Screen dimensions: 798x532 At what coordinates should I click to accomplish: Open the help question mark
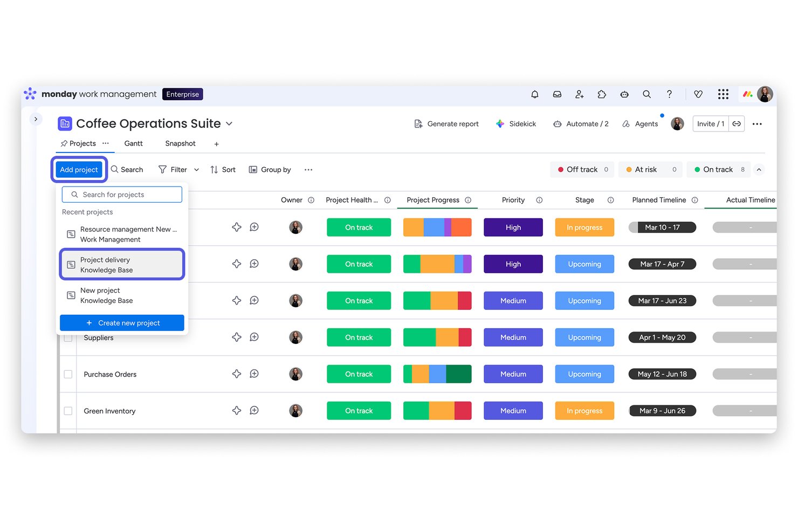[x=669, y=94]
